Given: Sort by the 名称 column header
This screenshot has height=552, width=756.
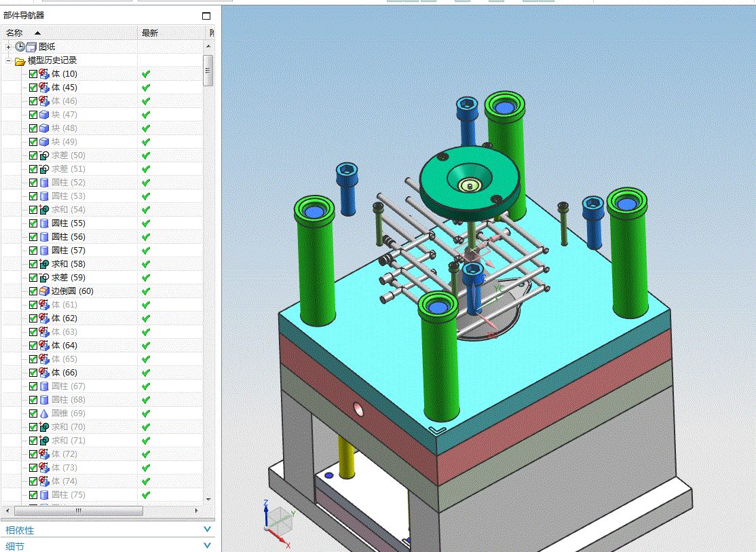Looking at the screenshot, I should (x=70, y=33).
